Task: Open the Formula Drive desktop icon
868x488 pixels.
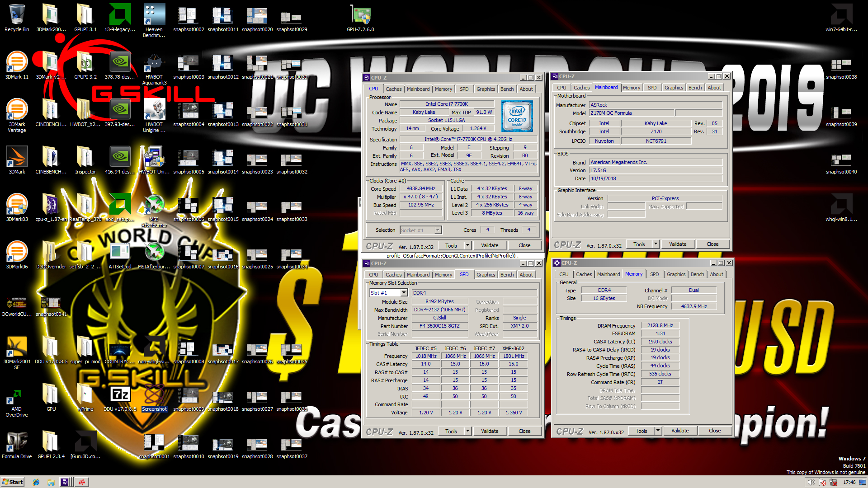Action: [x=17, y=446]
